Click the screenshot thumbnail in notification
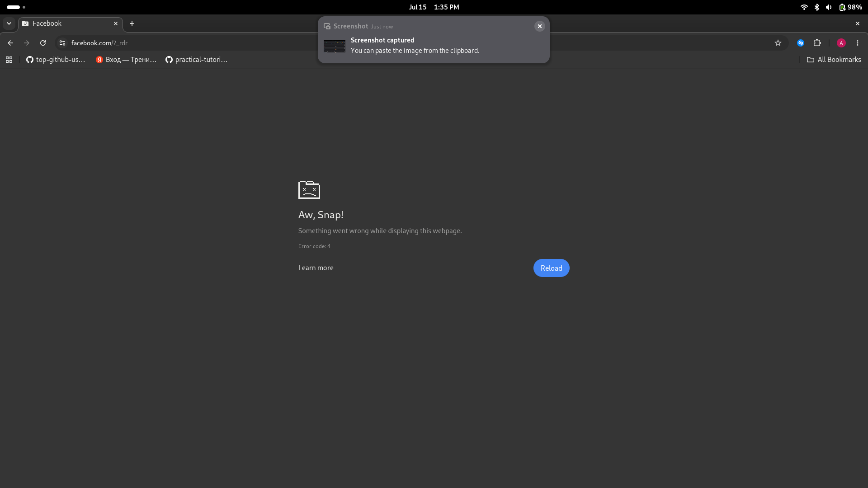Image resolution: width=868 pixels, height=488 pixels. (x=335, y=46)
